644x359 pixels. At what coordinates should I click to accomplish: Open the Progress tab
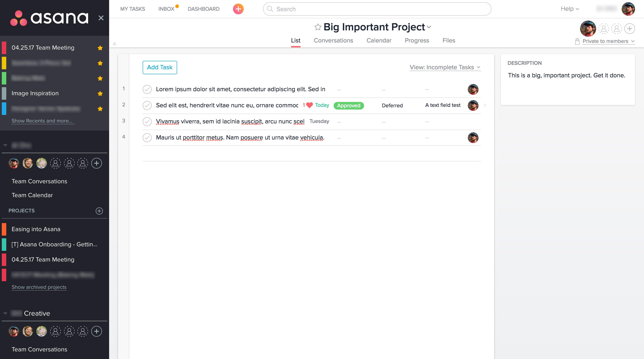click(x=417, y=40)
